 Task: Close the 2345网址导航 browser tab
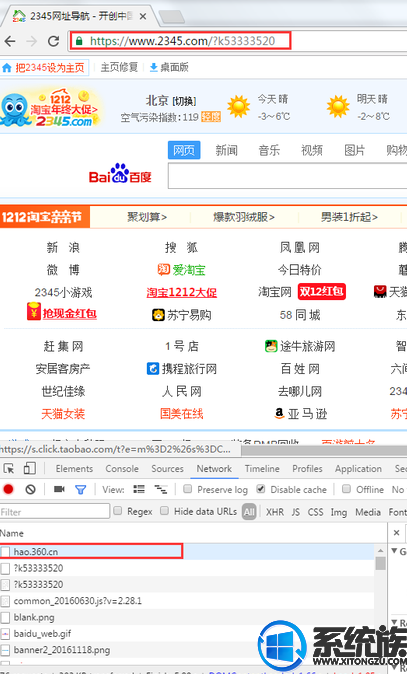(x=143, y=16)
